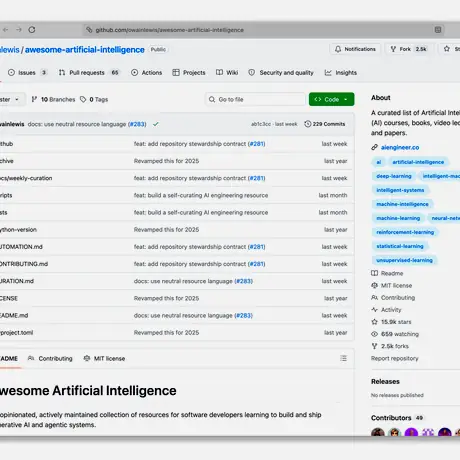Open the awesome-artificial-intelligence repository link
The height and width of the screenshot is (460, 460).
click(85, 50)
